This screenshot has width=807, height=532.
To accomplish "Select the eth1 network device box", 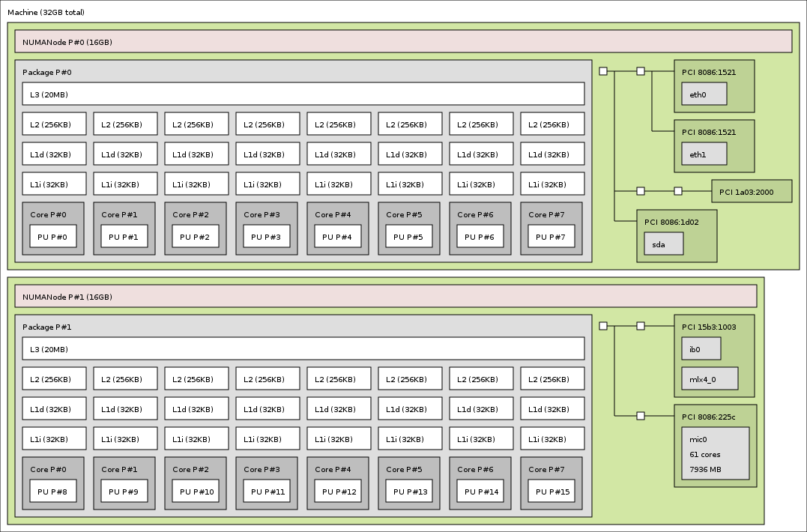I will [x=704, y=154].
